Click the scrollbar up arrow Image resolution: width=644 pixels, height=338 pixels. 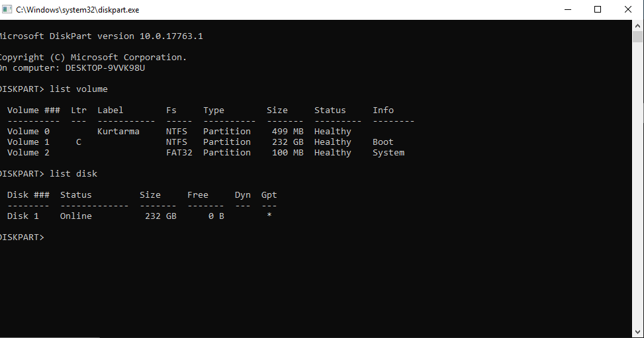637,25
